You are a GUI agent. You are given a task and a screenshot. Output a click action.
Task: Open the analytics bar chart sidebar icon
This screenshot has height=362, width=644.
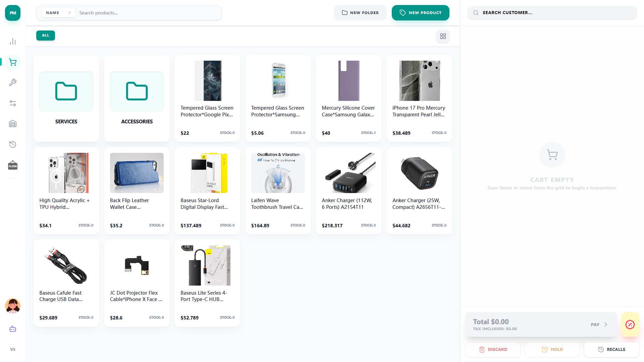click(x=13, y=41)
